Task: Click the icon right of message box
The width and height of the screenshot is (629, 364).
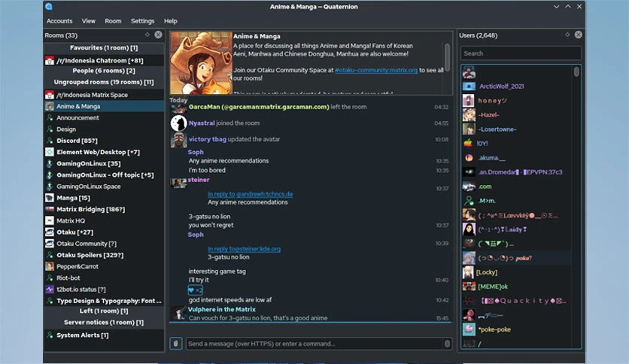Action: [447, 344]
